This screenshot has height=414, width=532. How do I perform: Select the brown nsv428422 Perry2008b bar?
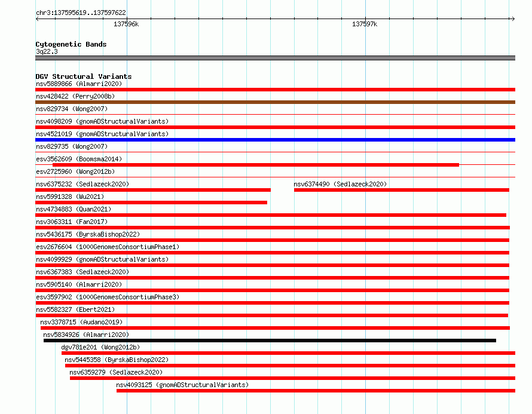click(275, 102)
